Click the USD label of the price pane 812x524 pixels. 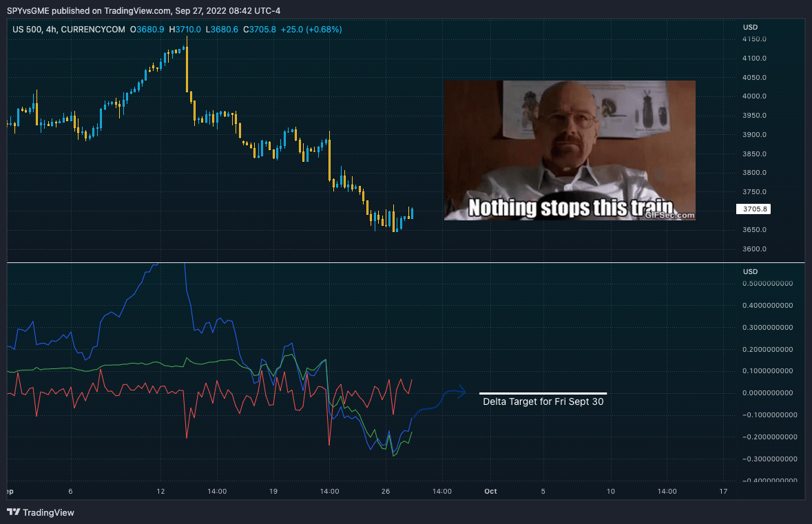point(751,27)
